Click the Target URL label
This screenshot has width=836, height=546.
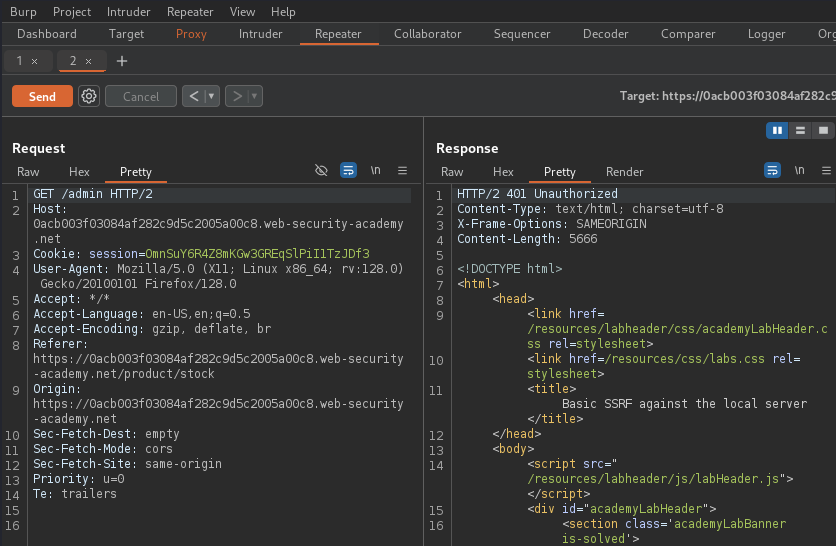(x=727, y=96)
